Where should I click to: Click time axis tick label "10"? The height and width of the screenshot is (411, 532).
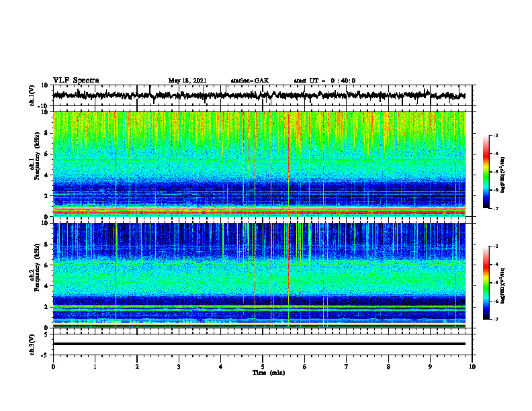tap(472, 367)
